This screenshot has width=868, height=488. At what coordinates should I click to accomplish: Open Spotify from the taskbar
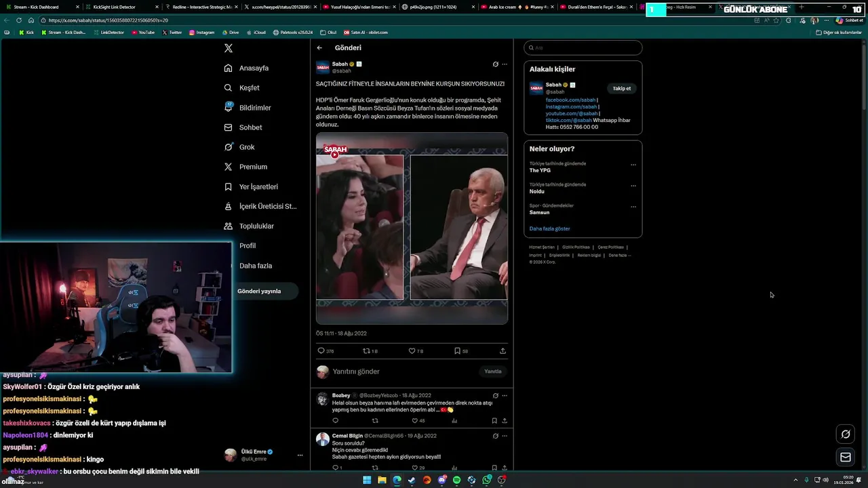[456, 480]
